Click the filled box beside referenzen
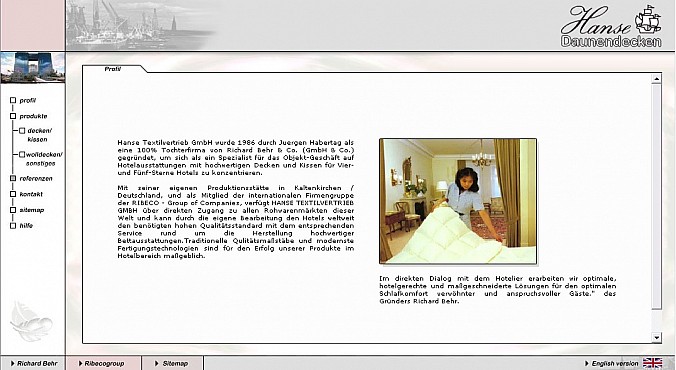Image resolution: width=676 pixels, height=370 pixels. coord(13,179)
